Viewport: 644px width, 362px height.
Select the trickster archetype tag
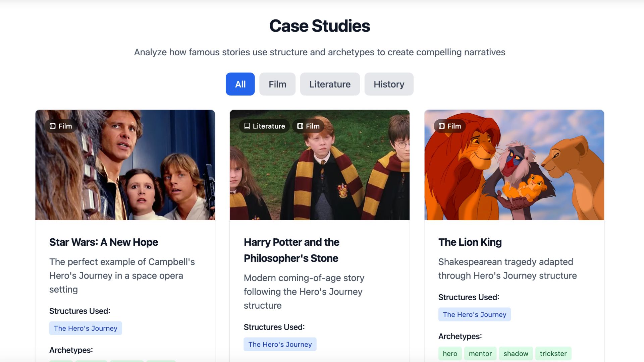coord(553,354)
